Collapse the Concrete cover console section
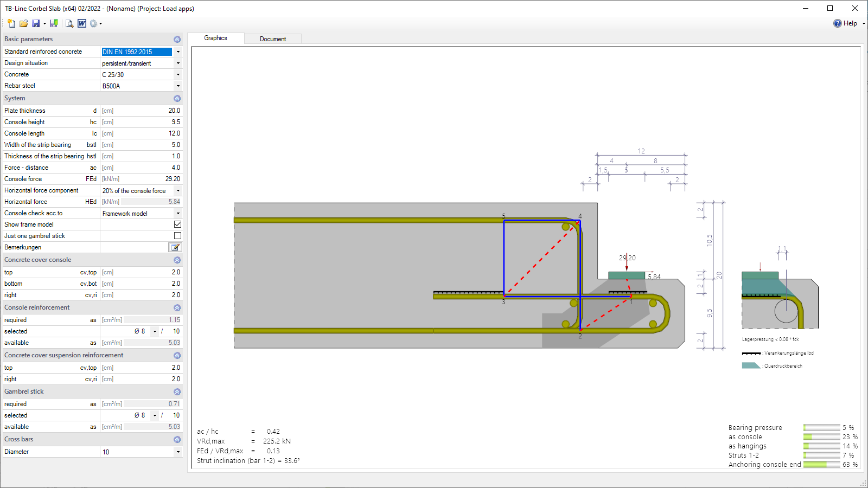 coord(177,260)
